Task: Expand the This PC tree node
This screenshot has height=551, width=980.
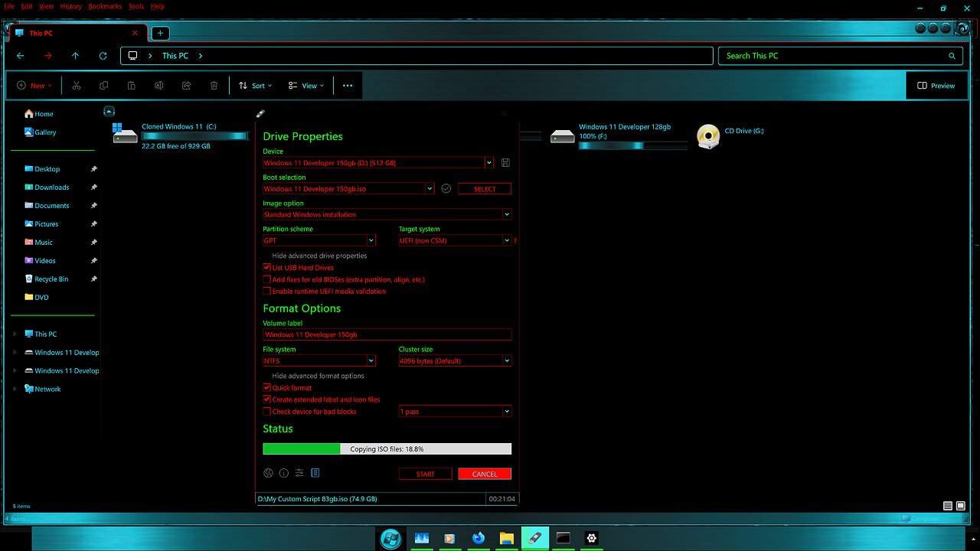Action: coord(15,334)
